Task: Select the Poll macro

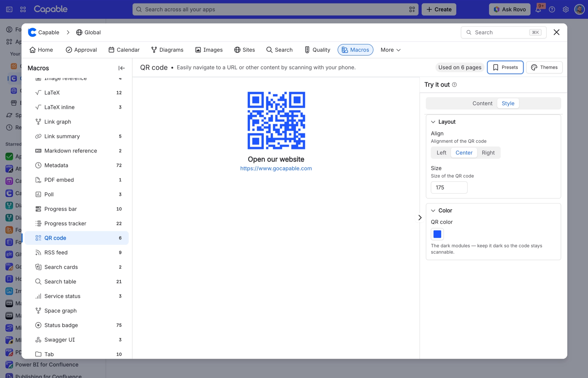Action: coord(77,194)
